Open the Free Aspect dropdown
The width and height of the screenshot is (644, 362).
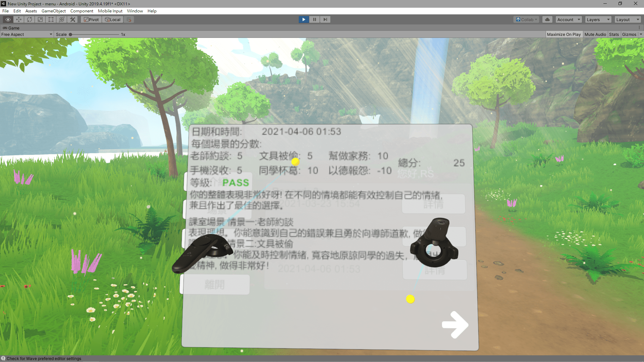pos(27,34)
